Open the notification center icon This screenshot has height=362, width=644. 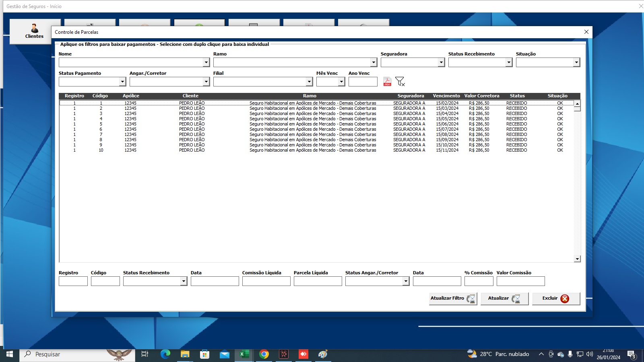pos(632,355)
